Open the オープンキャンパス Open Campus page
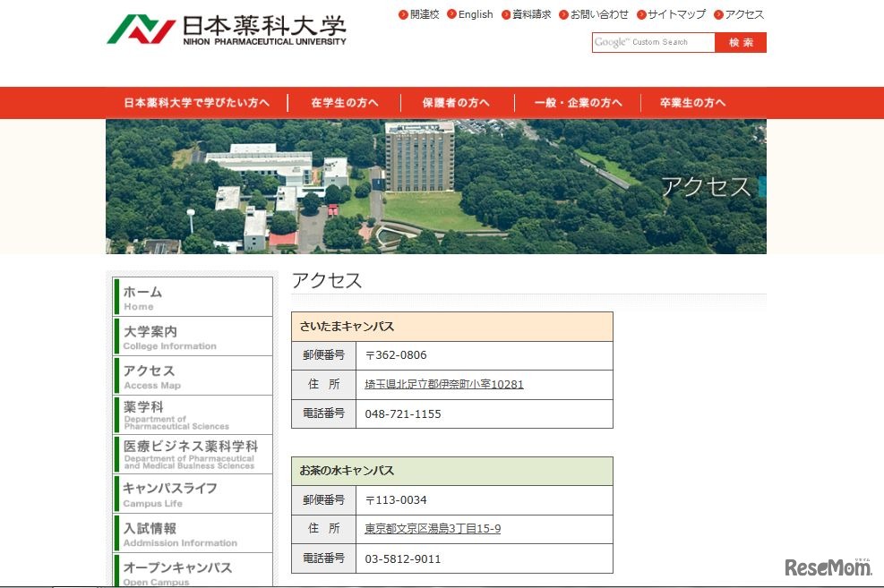The height and width of the screenshot is (588, 884). coord(179,571)
